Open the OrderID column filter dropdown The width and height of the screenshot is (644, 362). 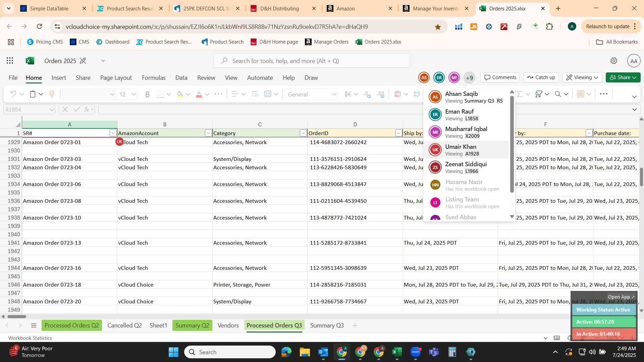pyautogui.click(x=398, y=133)
